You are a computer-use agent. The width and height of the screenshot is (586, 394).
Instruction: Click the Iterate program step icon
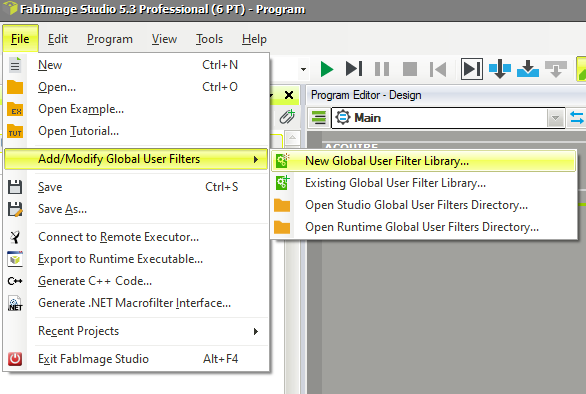pyautogui.click(x=354, y=69)
